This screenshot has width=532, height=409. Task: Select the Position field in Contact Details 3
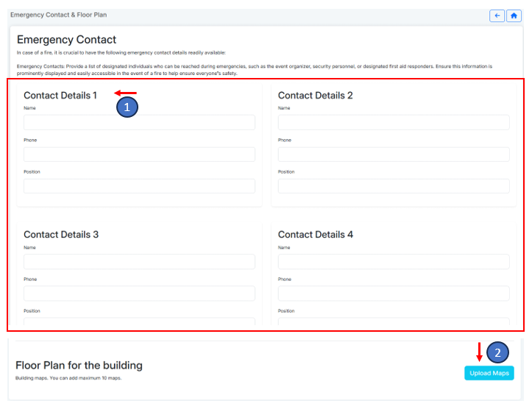(139, 322)
